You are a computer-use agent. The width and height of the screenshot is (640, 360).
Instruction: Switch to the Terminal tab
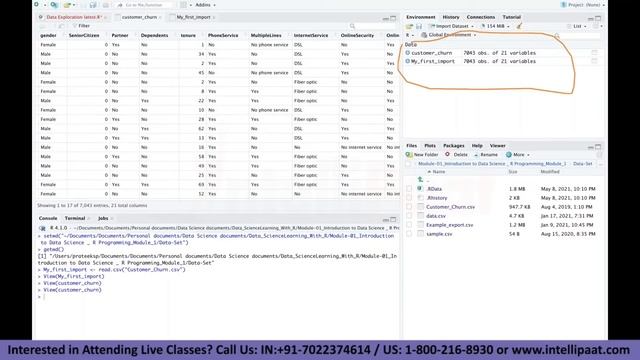coord(75,218)
